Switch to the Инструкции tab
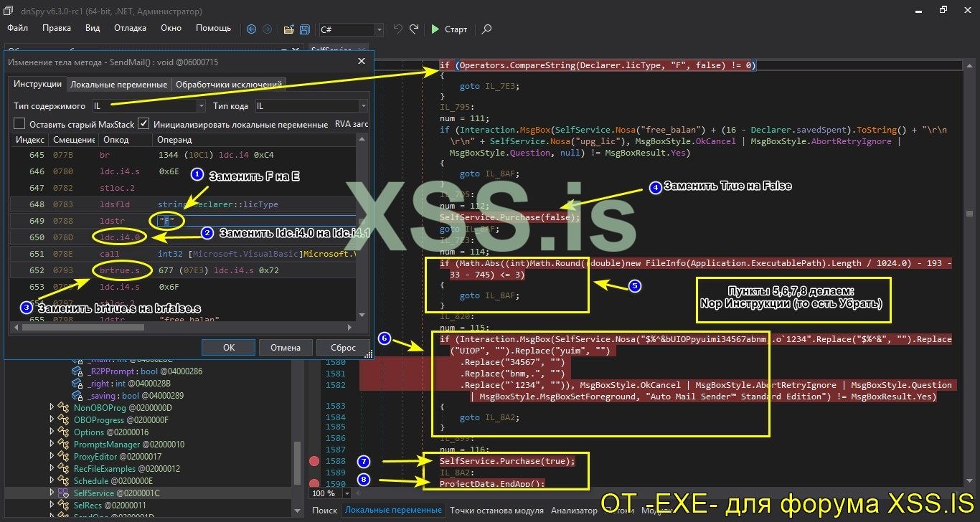Screen dimensions: 980x522 click(38, 84)
